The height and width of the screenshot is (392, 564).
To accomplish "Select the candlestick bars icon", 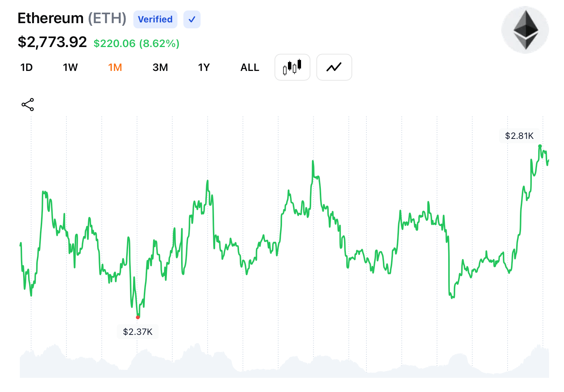I will tap(292, 67).
